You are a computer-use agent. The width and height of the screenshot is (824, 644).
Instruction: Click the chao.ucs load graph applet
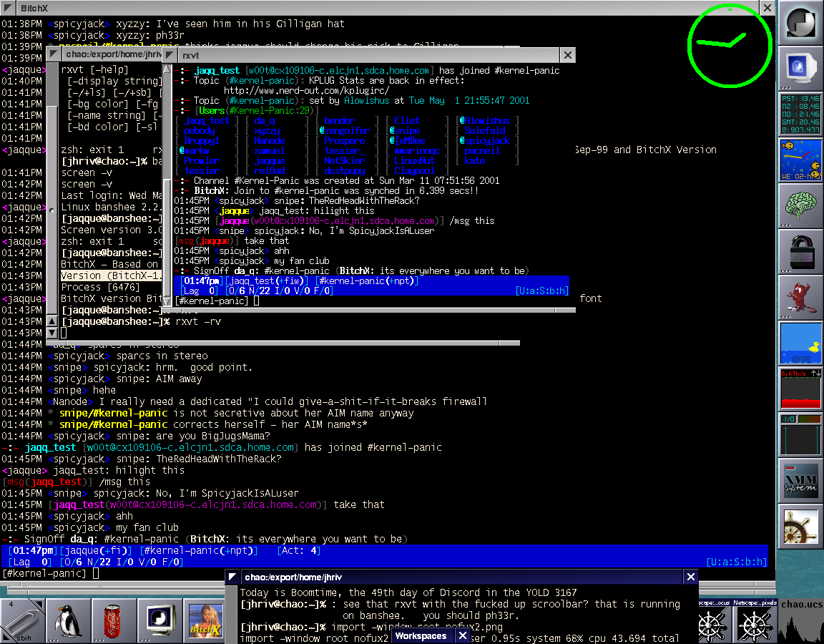click(x=801, y=621)
